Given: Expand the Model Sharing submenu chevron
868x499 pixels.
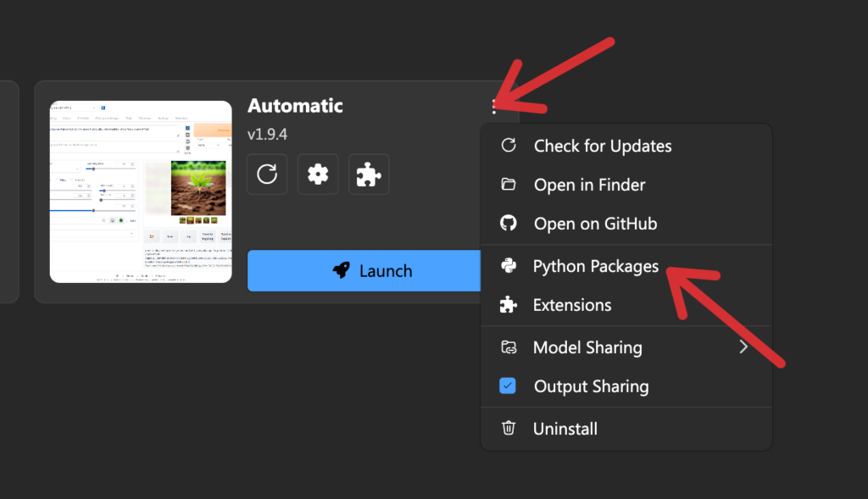Looking at the screenshot, I should (x=743, y=347).
